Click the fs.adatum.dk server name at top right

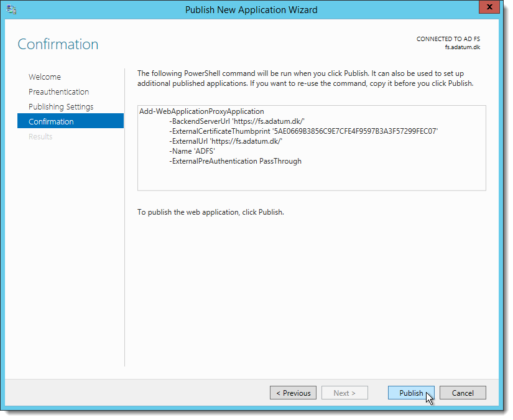tap(462, 47)
